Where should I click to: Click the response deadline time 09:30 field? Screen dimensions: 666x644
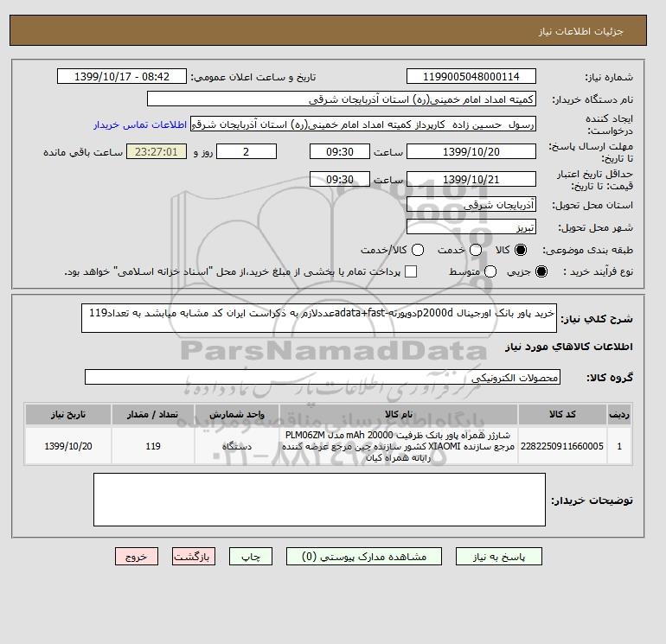pos(340,151)
